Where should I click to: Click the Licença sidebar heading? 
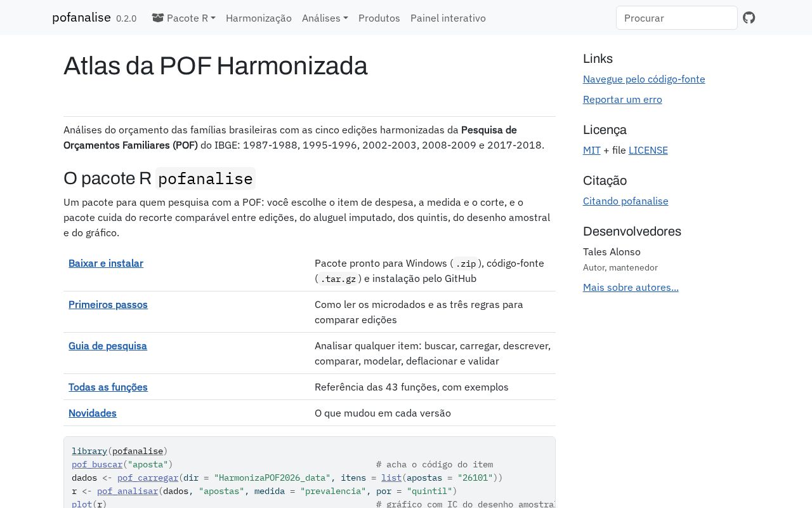605,130
